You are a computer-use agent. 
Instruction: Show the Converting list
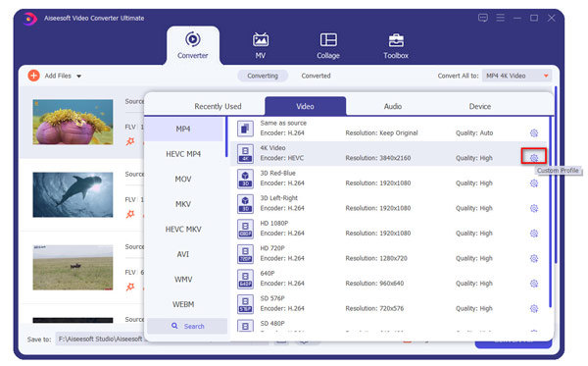(263, 76)
